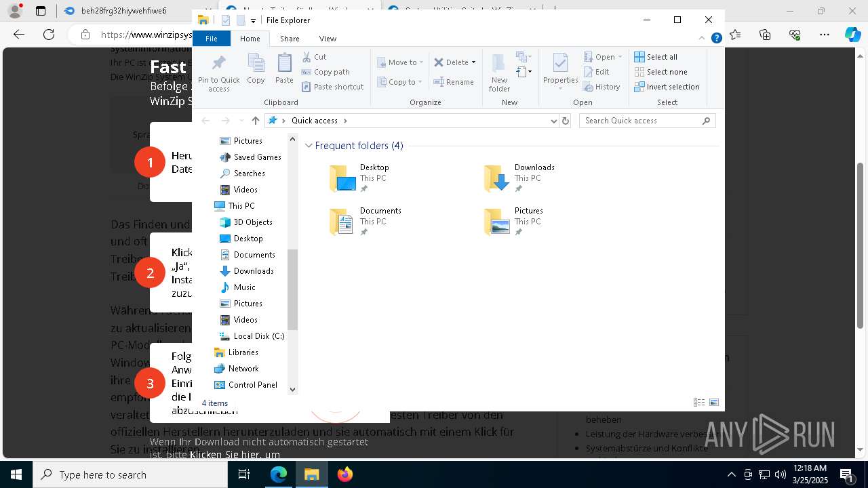Select Searches in navigation pane
868x488 pixels.
pos(242,174)
